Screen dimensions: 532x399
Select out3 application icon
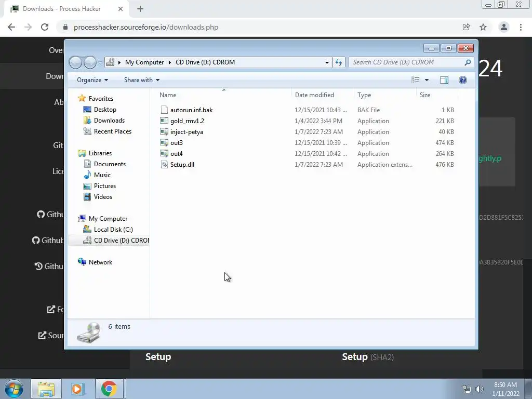click(164, 142)
